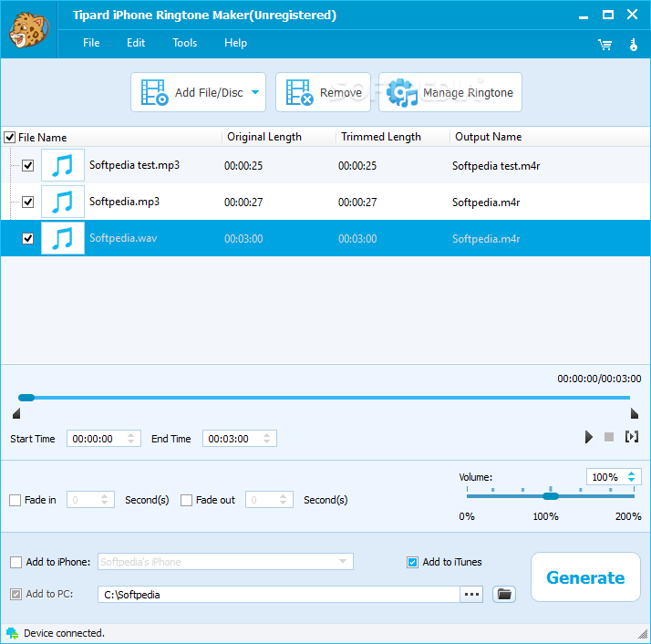
Task: Click the Original Length column header
Action: point(264,137)
